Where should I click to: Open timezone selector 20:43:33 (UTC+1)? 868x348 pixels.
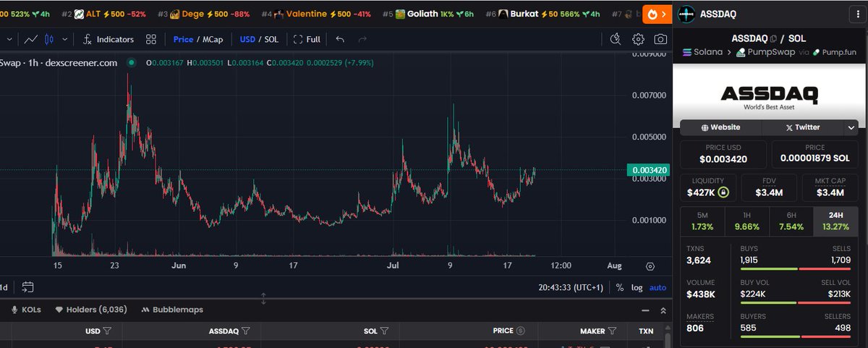[570, 287]
